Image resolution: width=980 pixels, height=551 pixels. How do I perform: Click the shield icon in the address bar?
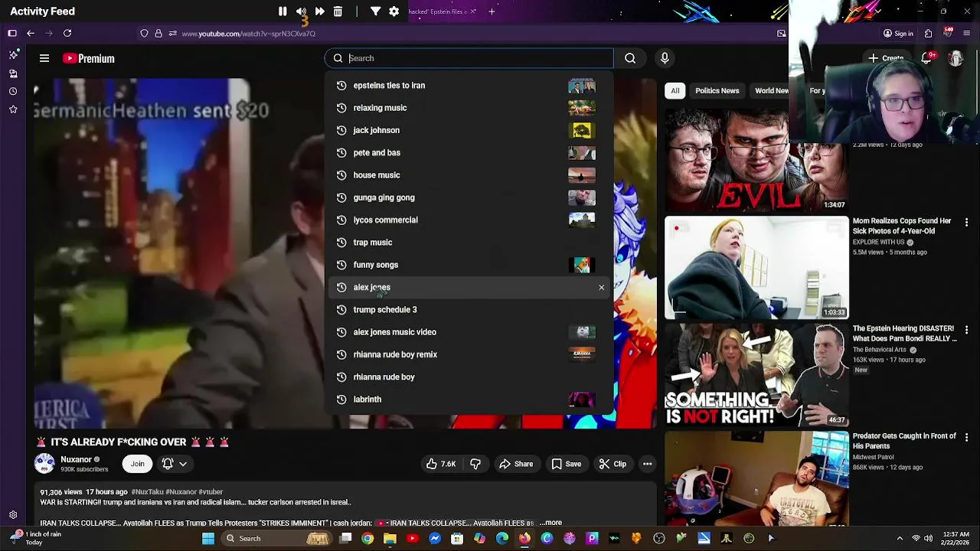pos(144,34)
